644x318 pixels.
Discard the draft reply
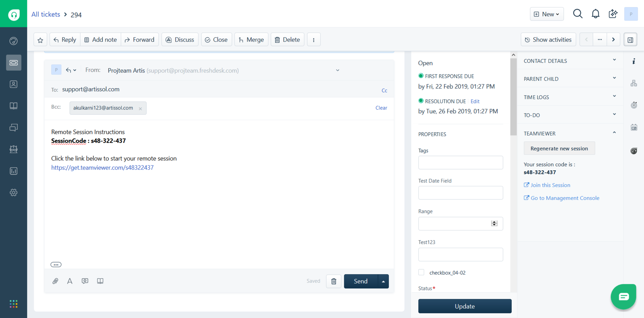[334, 281]
